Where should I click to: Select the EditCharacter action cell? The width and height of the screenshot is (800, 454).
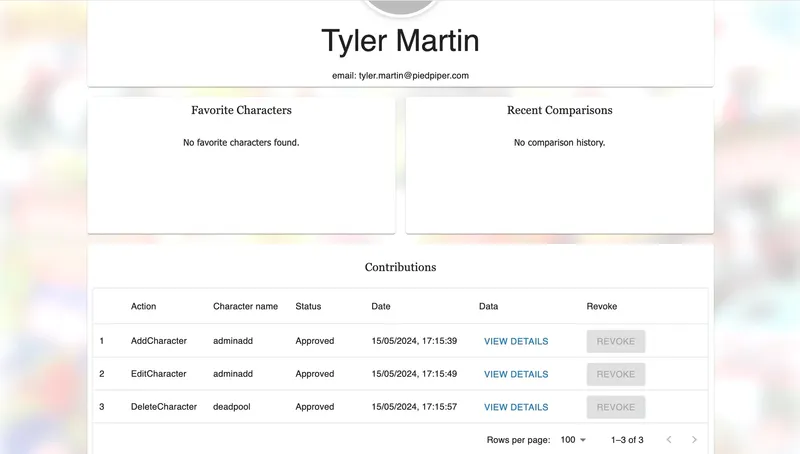click(159, 373)
